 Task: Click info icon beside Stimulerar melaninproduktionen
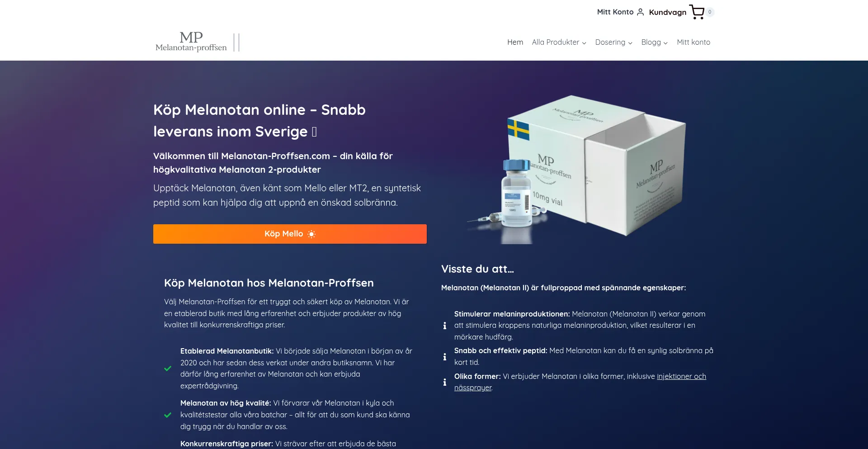[x=445, y=326]
